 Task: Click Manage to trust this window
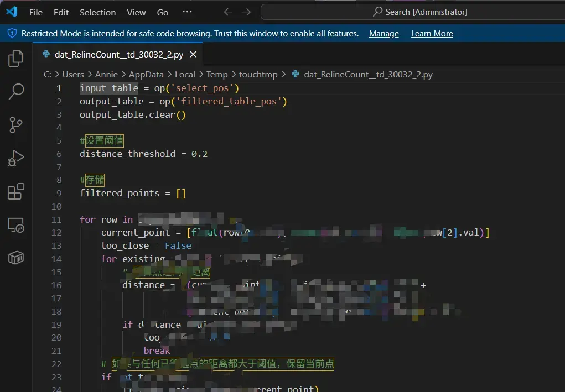[383, 33]
